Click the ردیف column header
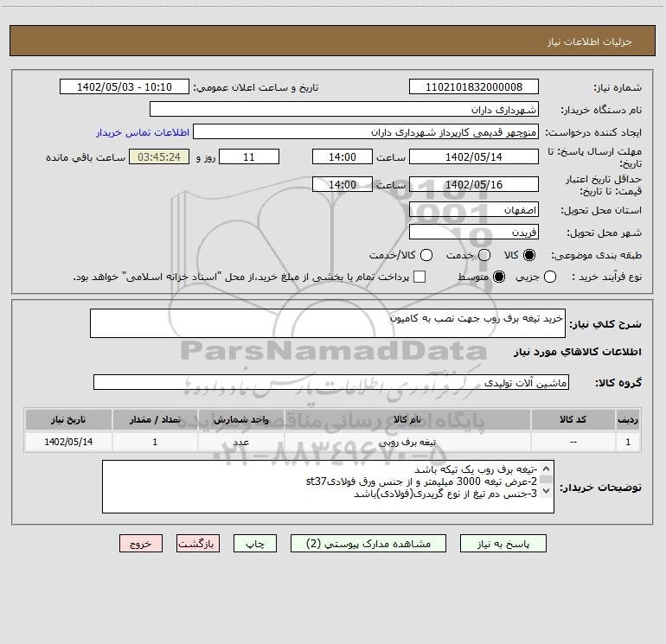 click(x=628, y=420)
